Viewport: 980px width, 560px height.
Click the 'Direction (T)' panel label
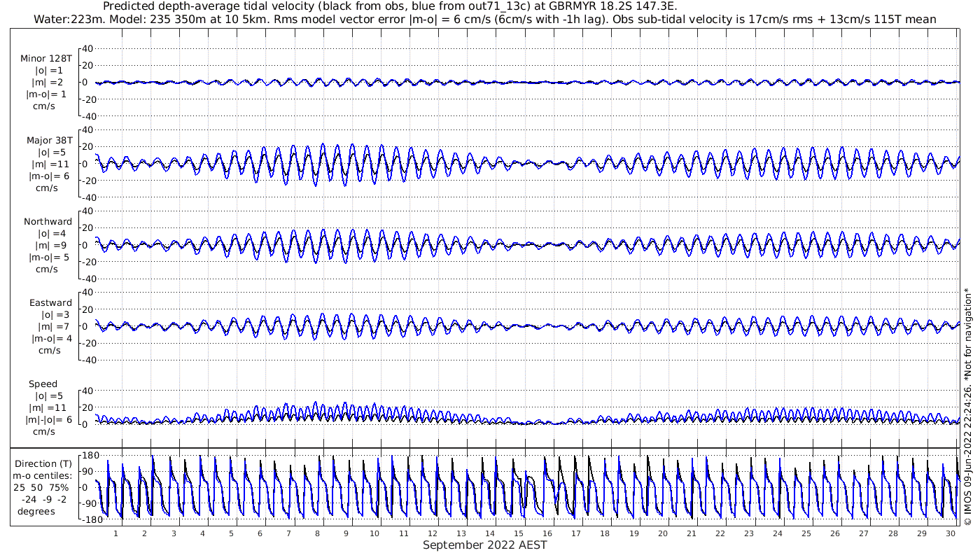(43, 463)
